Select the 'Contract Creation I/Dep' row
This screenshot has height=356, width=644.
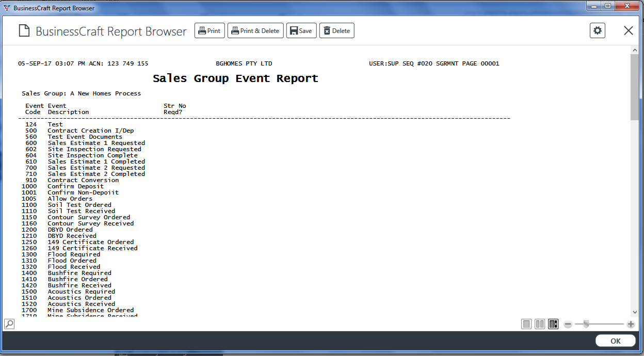[91, 131]
